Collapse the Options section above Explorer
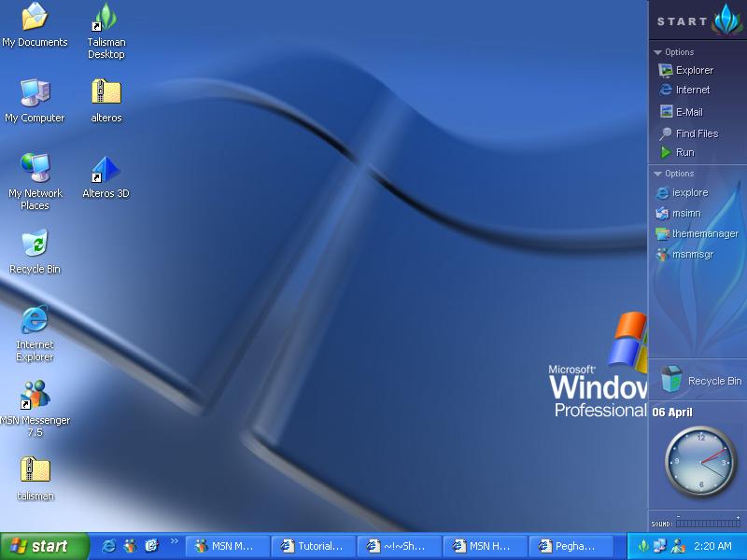747x560 pixels. [x=673, y=52]
